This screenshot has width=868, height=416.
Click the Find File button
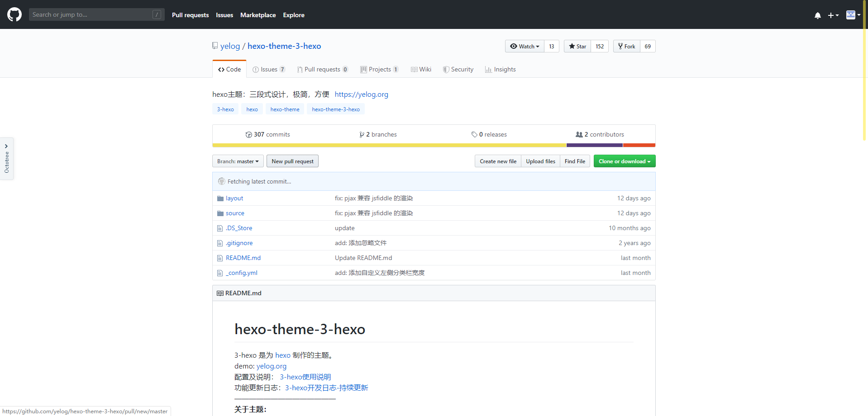click(575, 161)
